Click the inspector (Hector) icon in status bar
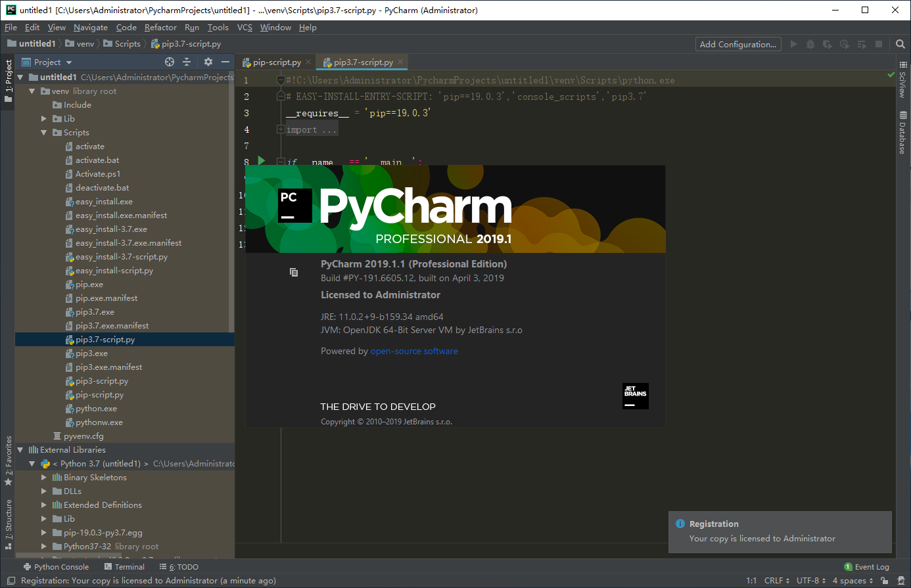 tap(901, 581)
